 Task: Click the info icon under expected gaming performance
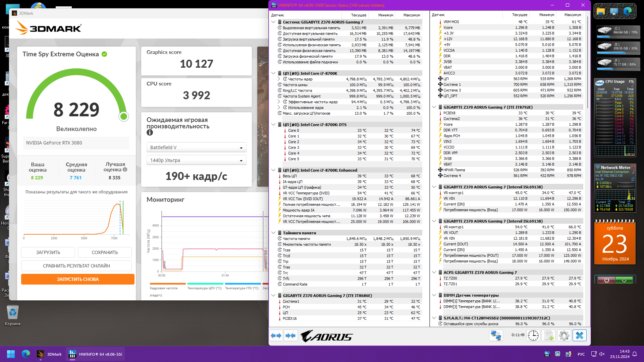(150, 133)
